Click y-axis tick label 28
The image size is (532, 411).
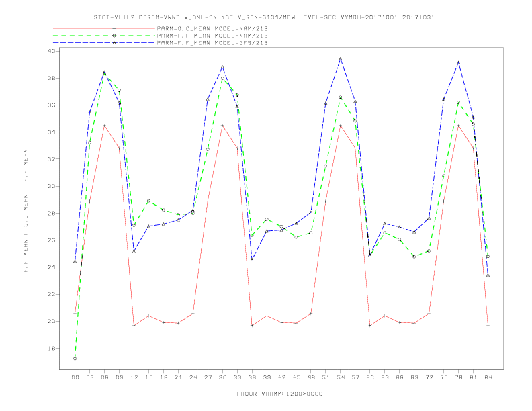pyautogui.click(x=51, y=214)
